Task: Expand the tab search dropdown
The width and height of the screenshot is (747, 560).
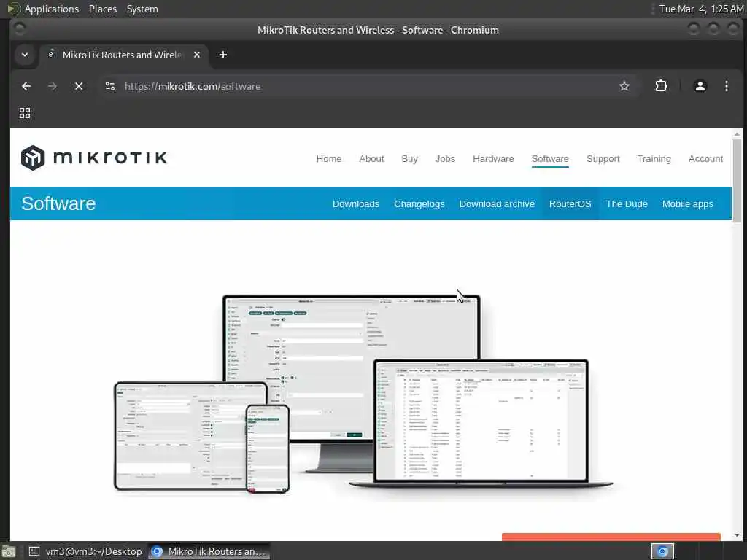Action: coord(25,55)
